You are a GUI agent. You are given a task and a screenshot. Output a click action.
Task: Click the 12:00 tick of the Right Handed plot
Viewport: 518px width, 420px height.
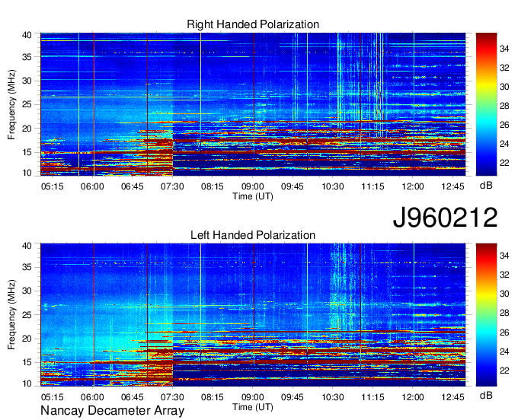pyautogui.click(x=413, y=186)
